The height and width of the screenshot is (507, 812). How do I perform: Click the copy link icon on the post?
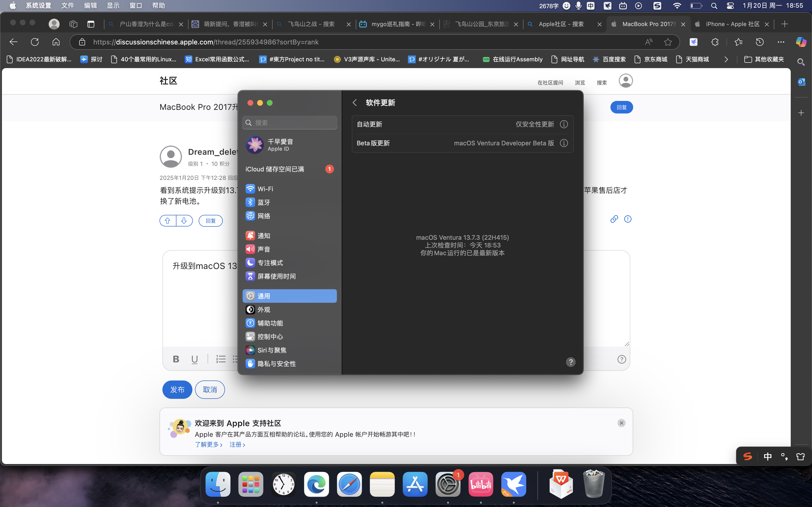(614, 219)
